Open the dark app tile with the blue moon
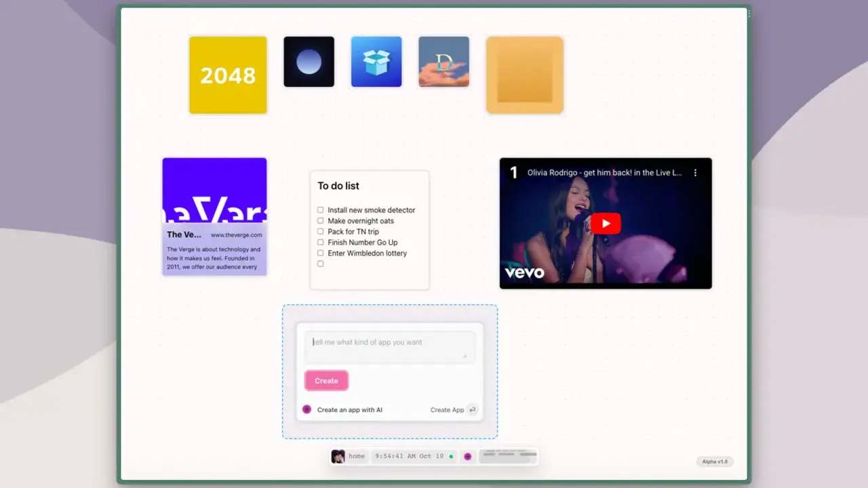This screenshot has height=488, width=868. 309,62
